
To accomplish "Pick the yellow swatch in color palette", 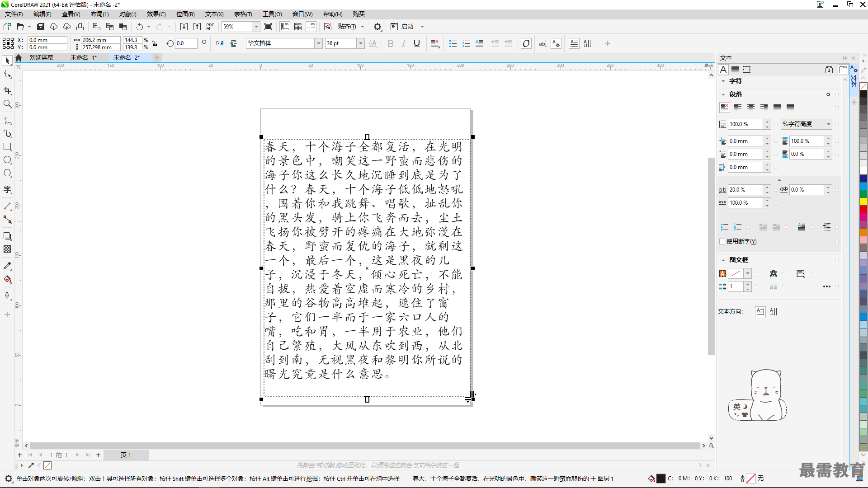I will [x=863, y=201].
